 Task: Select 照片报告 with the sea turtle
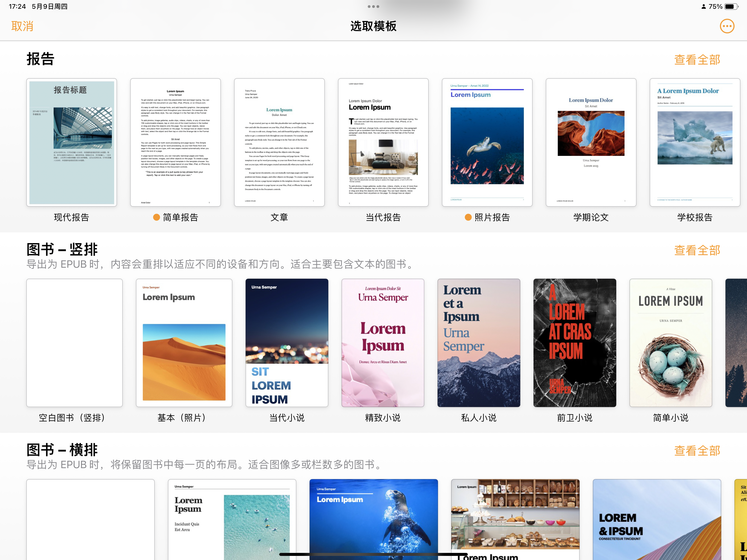coord(487,142)
